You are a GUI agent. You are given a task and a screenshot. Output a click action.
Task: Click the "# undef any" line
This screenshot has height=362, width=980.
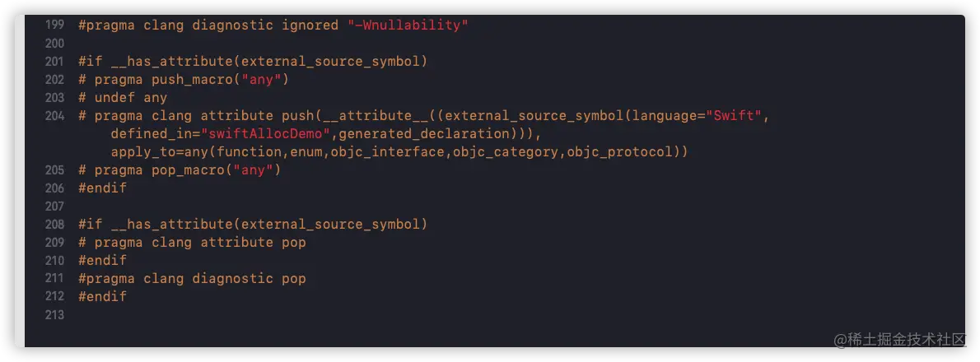tap(123, 97)
